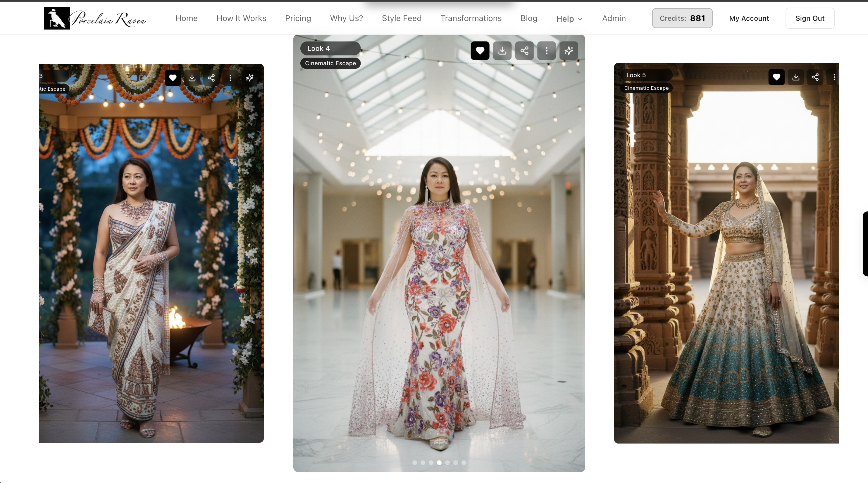Open the Pricing page
This screenshot has width=868, height=483.
298,18
